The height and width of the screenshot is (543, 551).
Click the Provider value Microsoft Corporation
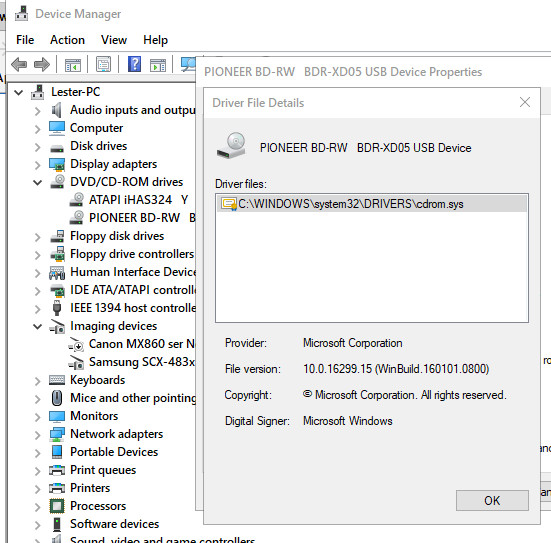(352, 343)
